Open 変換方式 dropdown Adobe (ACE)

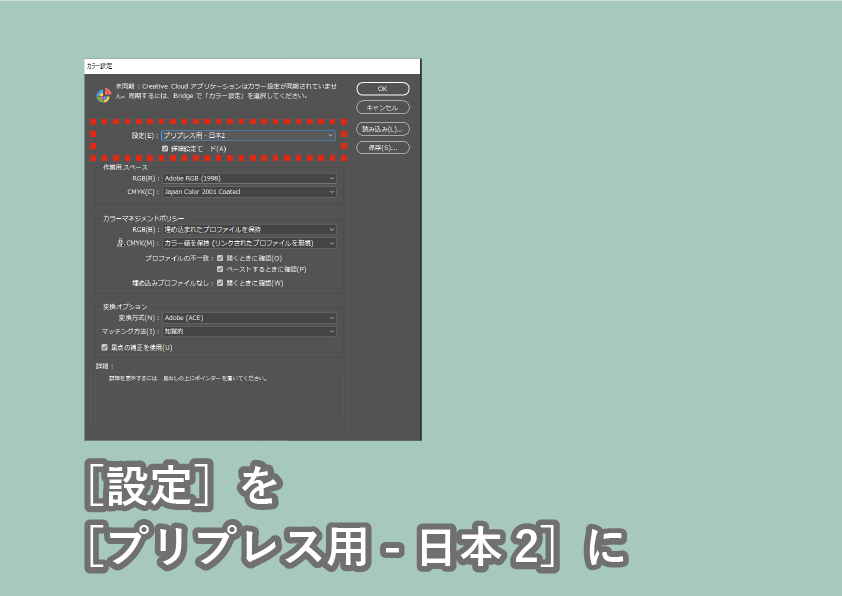click(x=250, y=318)
